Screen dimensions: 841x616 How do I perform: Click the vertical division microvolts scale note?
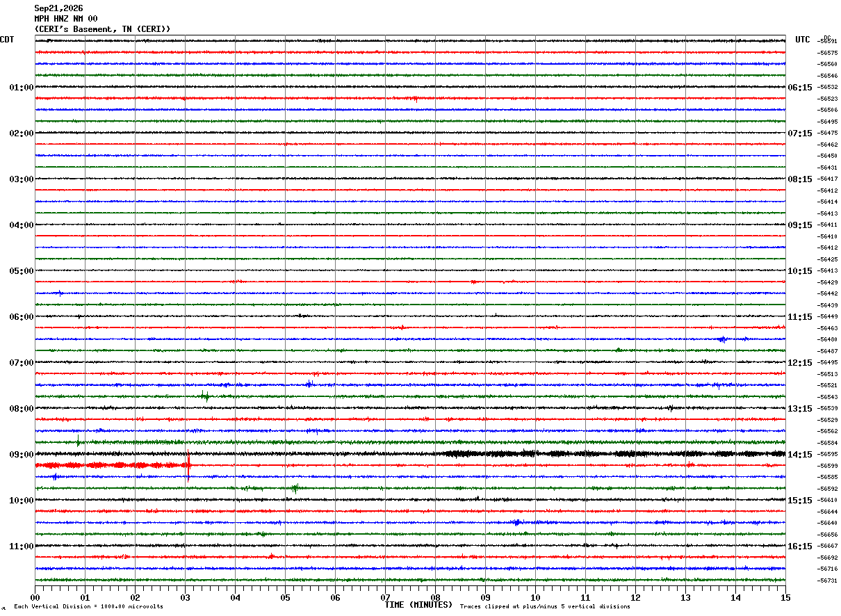88,606
